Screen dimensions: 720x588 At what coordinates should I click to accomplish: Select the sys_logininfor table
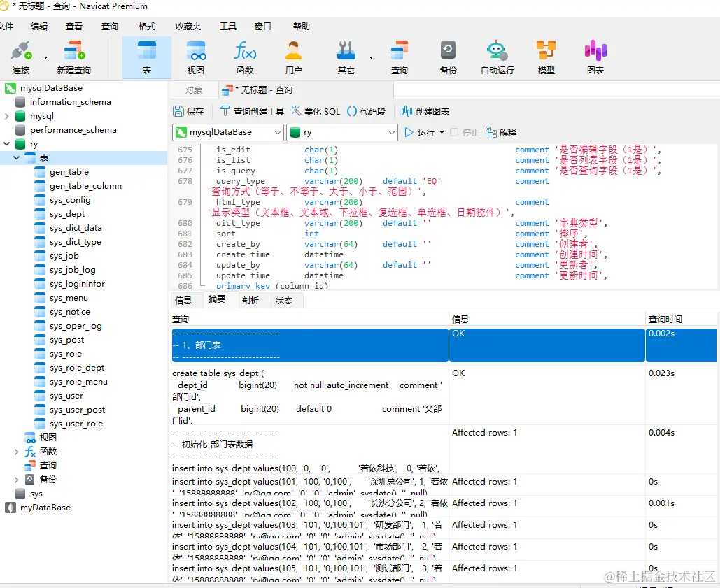tap(77, 284)
